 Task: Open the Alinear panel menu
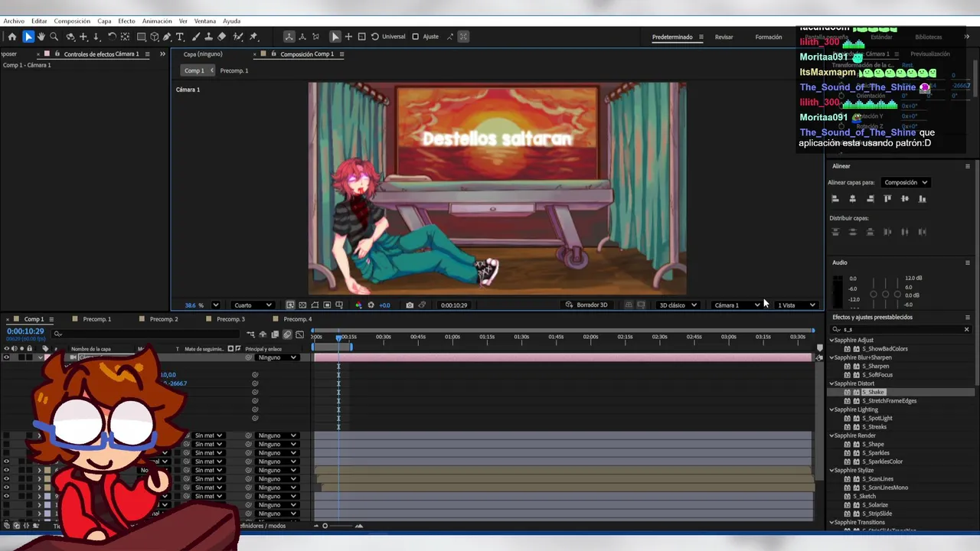coord(967,166)
